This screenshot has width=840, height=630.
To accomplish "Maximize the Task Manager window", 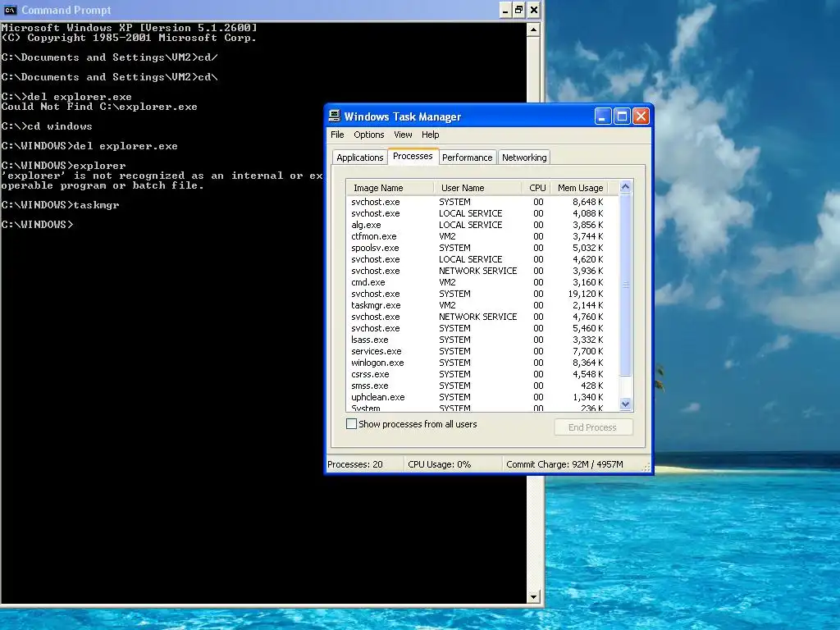I will point(622,116).
